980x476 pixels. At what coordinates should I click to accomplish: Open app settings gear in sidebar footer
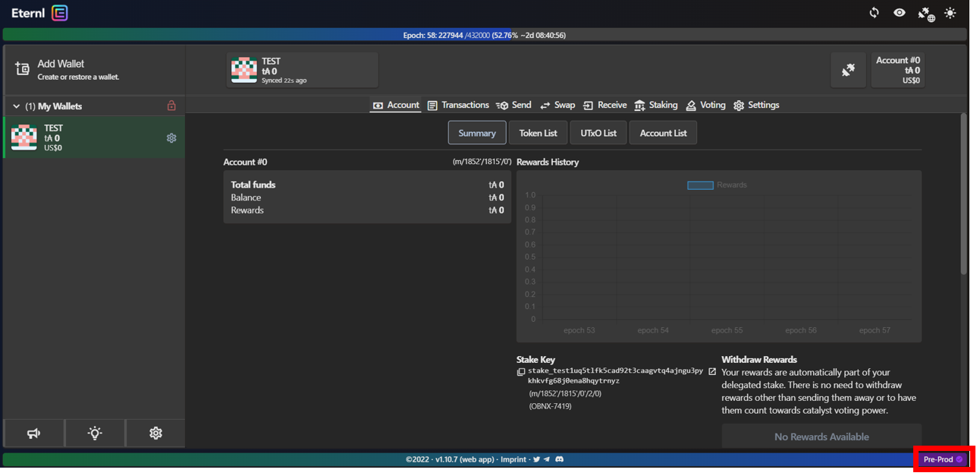(155, 433)
